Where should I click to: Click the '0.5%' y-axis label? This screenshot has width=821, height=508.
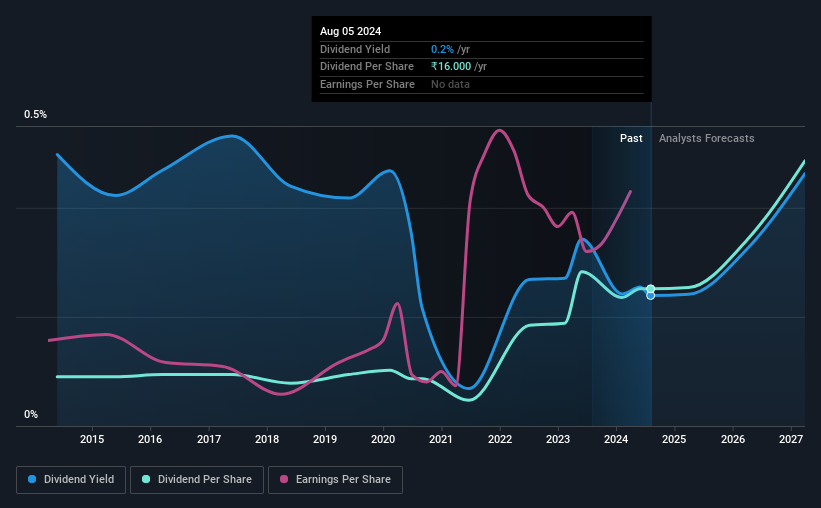pos(35,115)
